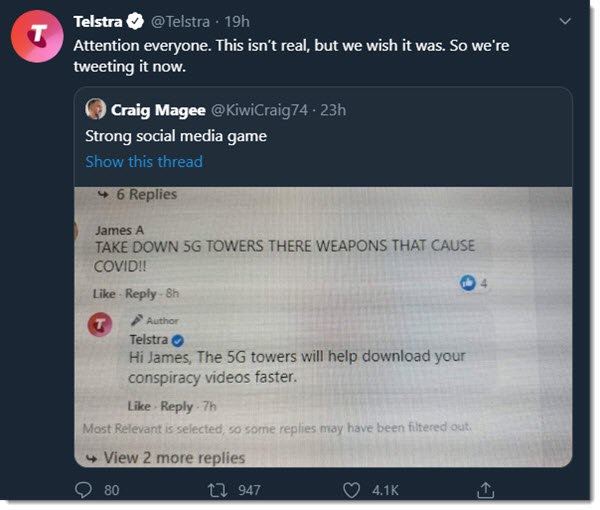Expand View 2 more replies

[174, 457]
